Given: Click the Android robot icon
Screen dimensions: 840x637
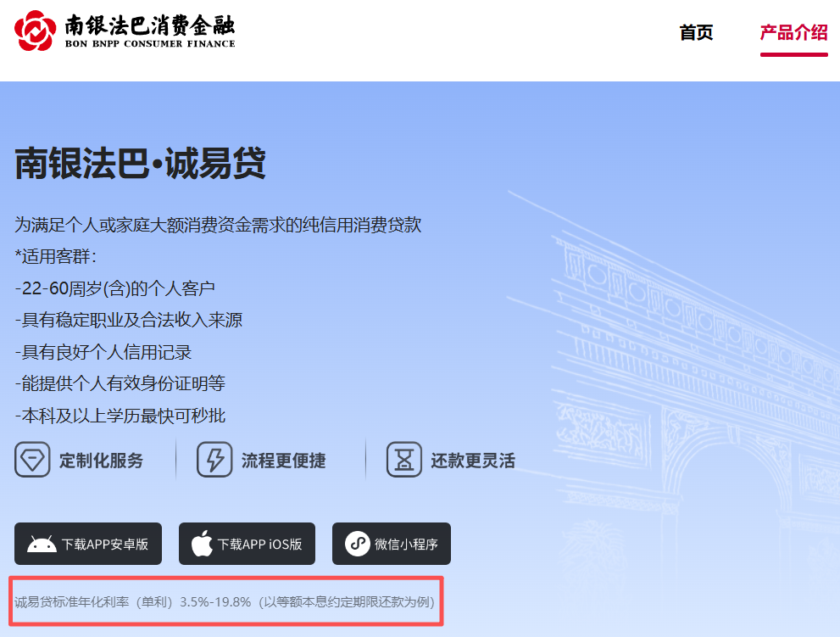Looking at the screenshot, I should click(42, 545).
